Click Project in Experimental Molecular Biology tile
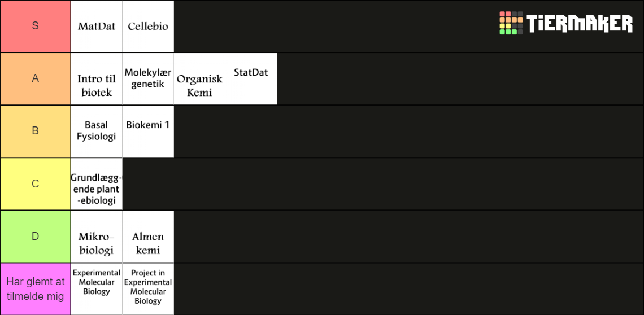The width and height of the screenshot is (644, 315). 148,289
